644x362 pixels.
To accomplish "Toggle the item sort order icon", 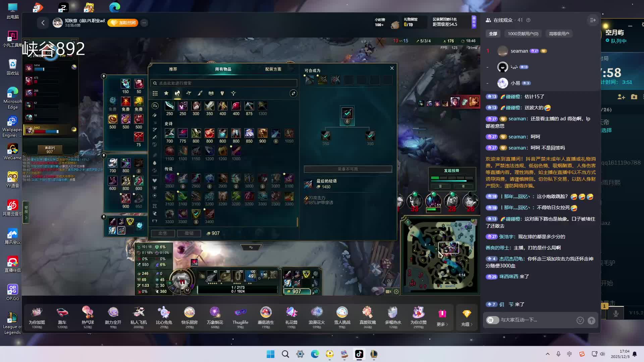I will (293, 94).
